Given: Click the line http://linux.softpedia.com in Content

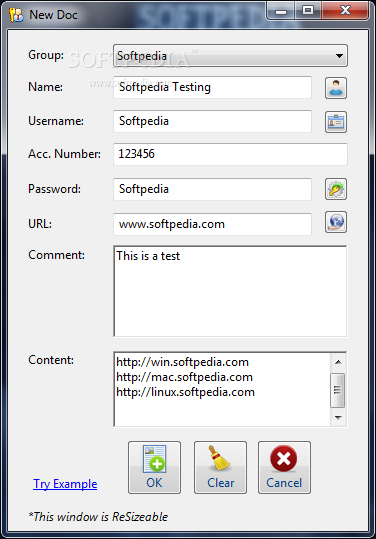Looking at the screenshot, I should click(186, 392).
